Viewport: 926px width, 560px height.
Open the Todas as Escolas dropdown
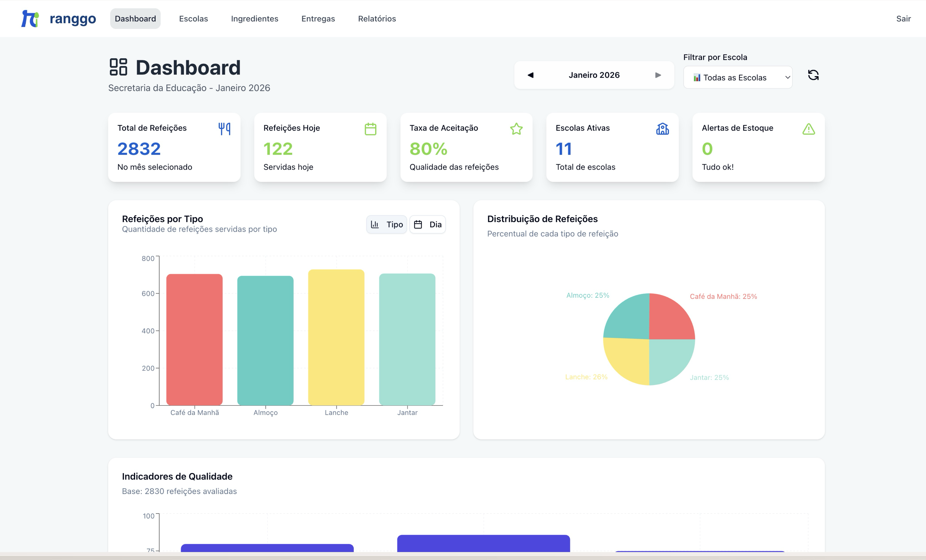pyautogui.click(x=737, y=77)
